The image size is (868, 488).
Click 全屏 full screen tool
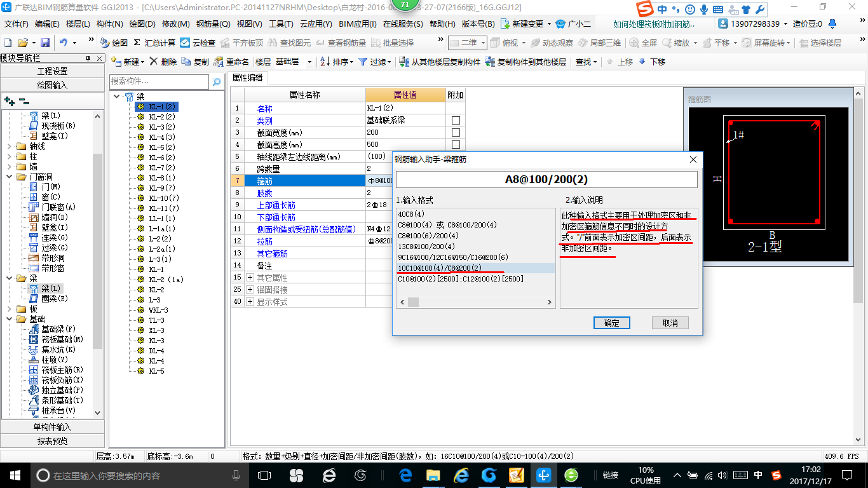pos(643,43)
